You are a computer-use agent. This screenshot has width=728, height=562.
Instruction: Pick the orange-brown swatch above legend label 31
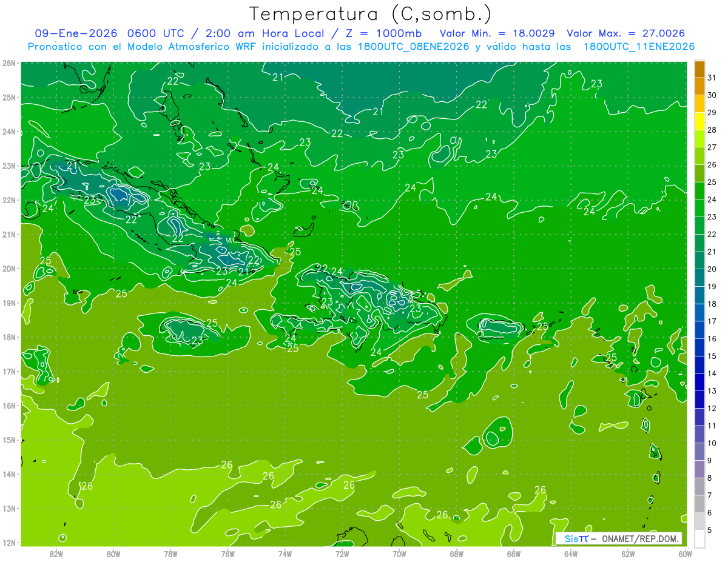click(x=699, y=70)
